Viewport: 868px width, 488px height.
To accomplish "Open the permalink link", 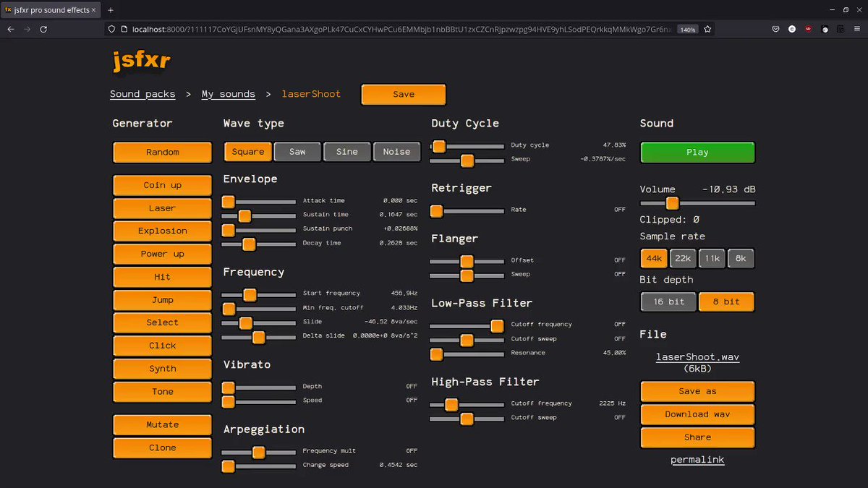I will click(697, 460).
